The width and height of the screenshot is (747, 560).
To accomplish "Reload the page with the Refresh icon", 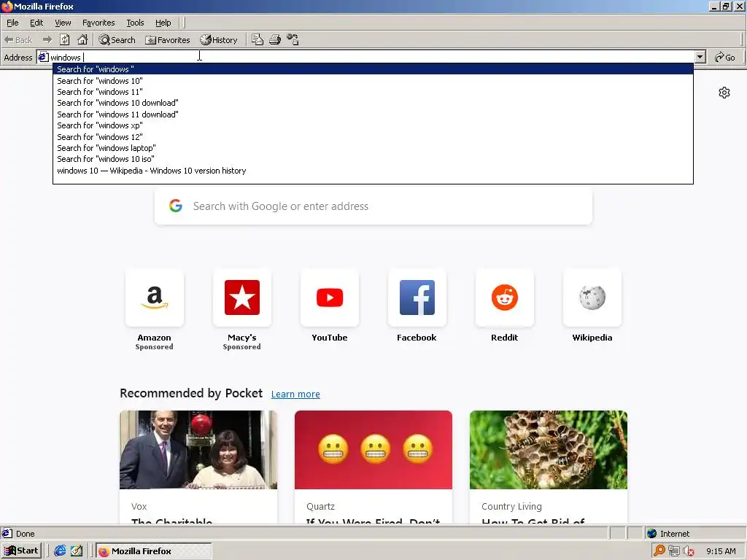I will pyautogui.click(x=65, y=40).
